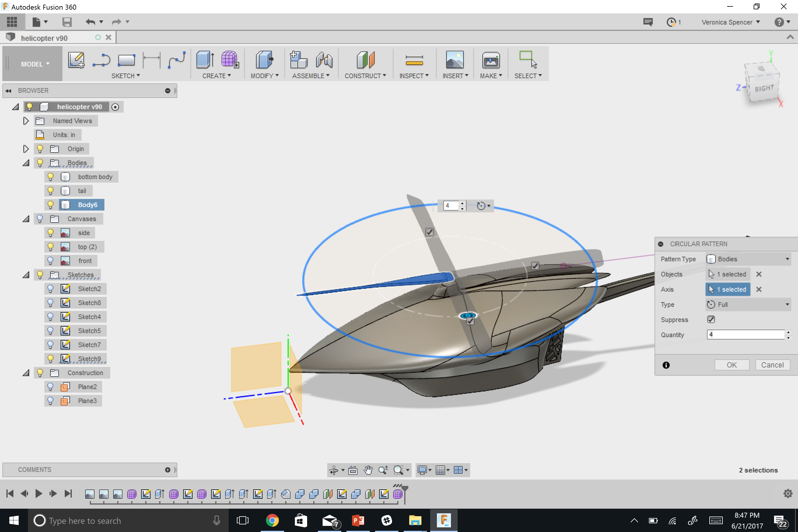The height and width of the screenshot is (532, 798).
Task: Open the Create menu
Action: [x=216, y=76]
